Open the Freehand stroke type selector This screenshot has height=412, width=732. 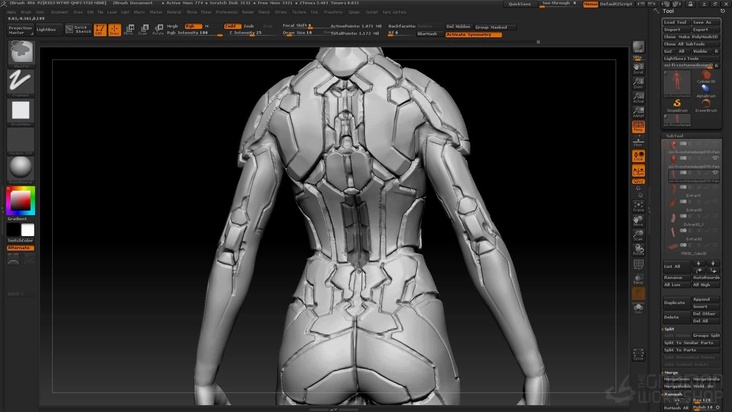(21, 81)
